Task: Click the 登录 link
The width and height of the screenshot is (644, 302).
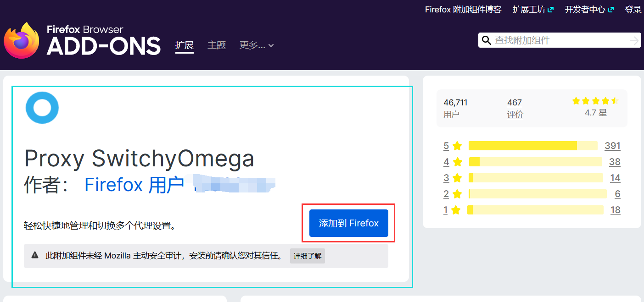Action: (633, 10)
